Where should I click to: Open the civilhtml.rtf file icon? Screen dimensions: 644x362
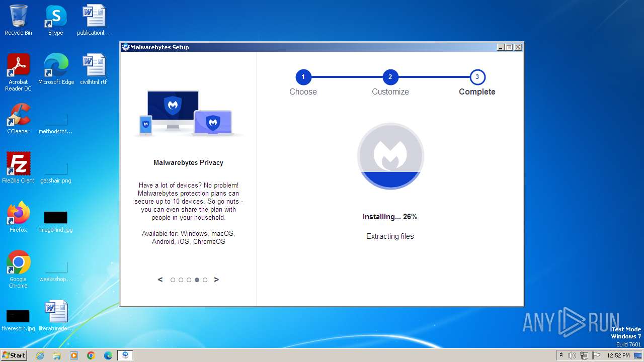click(x=94, y=69)
